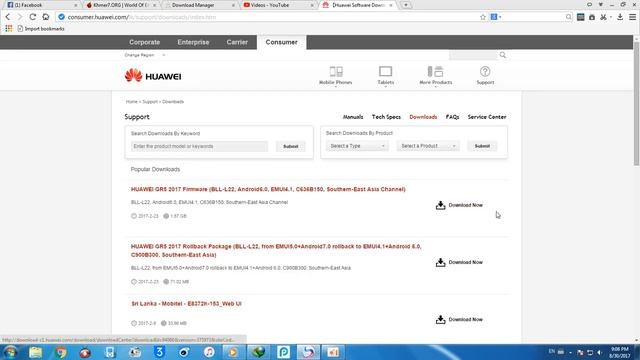
Task: Open the Downloads support tab
Action: [x=423, y=117]
